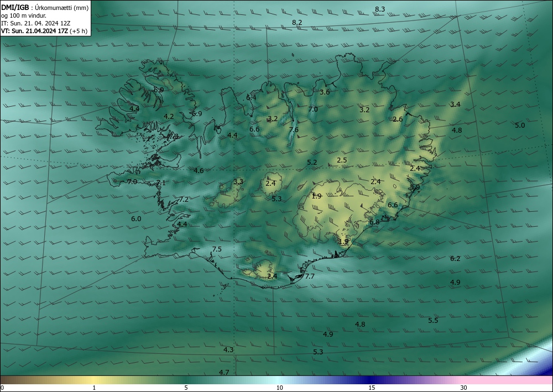Select the 7.1 value on the map
Screen dimensions: 553x392
point(161,183)
